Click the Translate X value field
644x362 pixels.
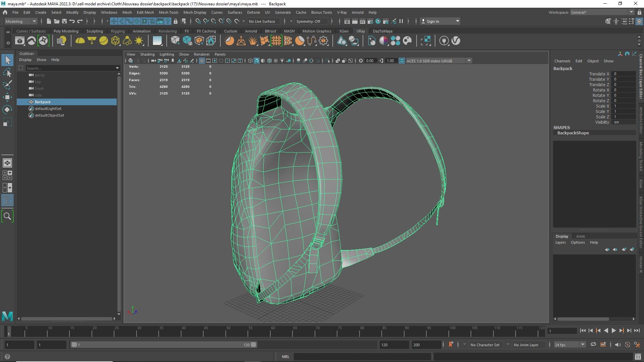pos(623,74)
